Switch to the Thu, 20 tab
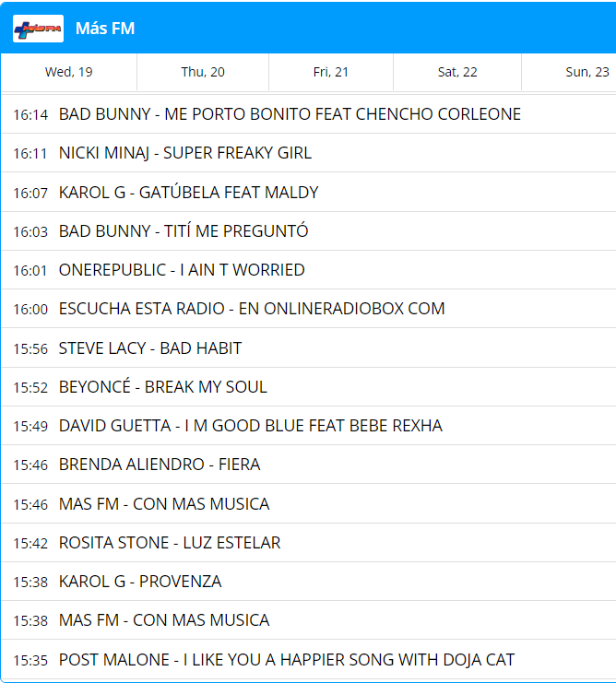This screenshot has height=683, width=616. tap(203, 72)
